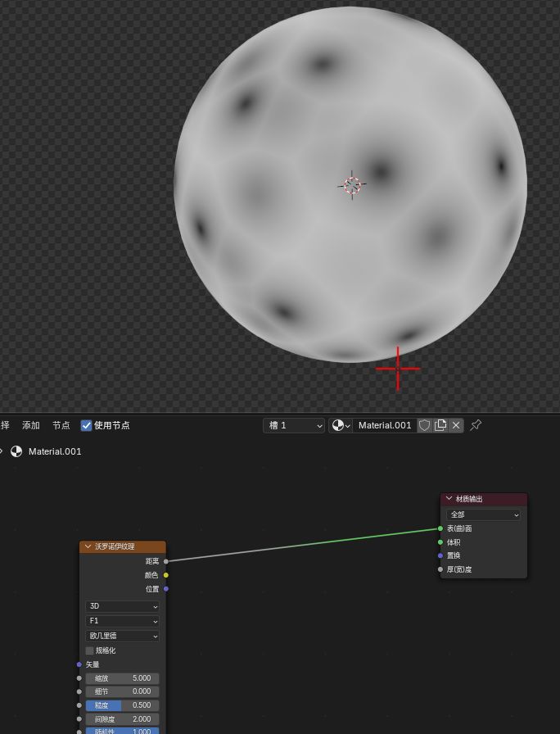Screen dimensions: 560x734
Task: Collapse the Voronoi texture node
Action: (88, 546)
